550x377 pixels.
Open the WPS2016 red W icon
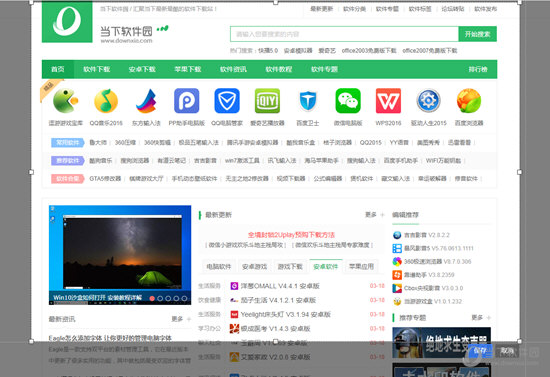click(x=388, y=101)
